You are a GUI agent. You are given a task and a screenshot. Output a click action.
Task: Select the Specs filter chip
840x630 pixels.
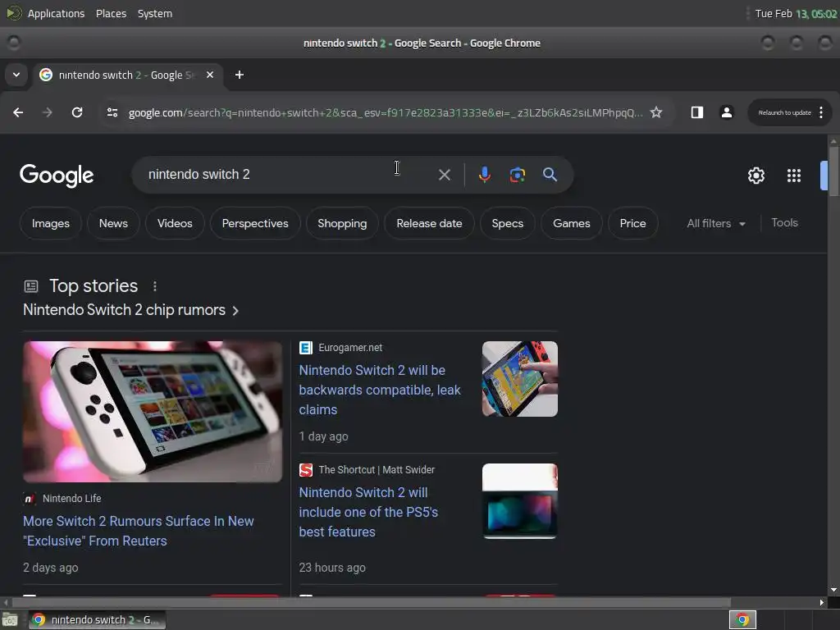(507, 223)
